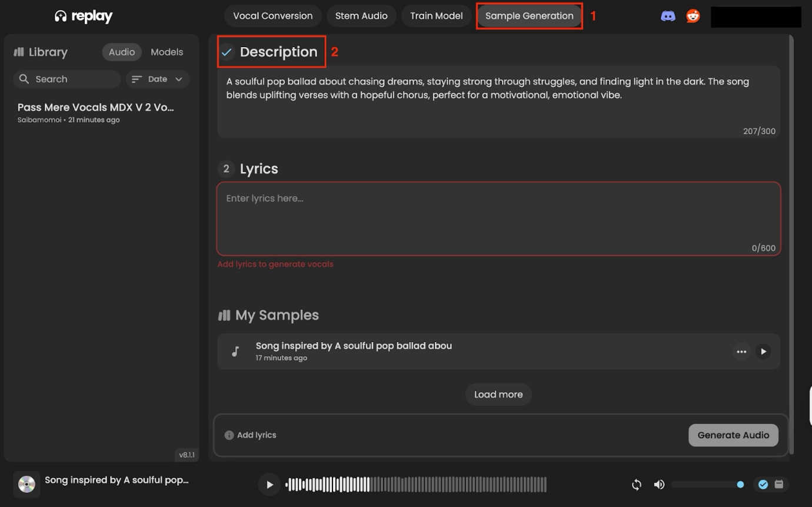Image resolution: width=812 pixels, height=507 pixels.
Task: Click into the lyrics text field
Action: (x=498, y=218)
